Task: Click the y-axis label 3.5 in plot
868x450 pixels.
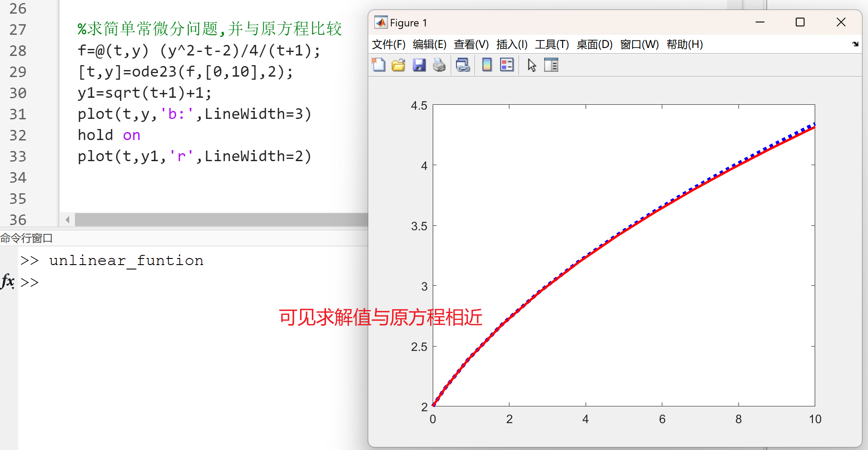Action: click(419, 226)
